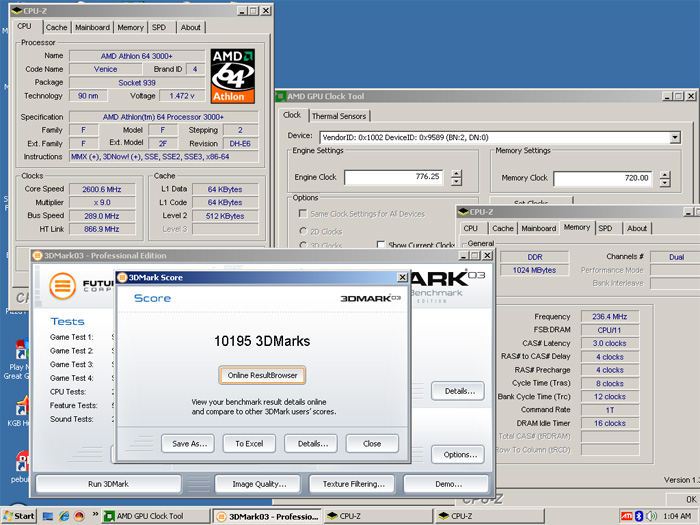Select the Clock tab in GPU Clock Tool
The image size is (700, 525).
(292, 115)
